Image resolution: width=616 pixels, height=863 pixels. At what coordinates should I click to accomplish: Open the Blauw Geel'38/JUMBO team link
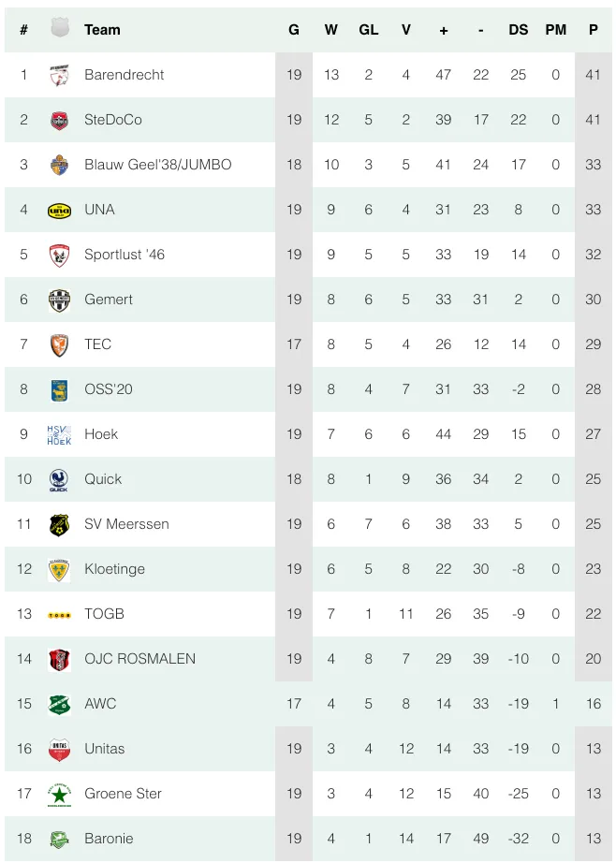coord(157,165)
